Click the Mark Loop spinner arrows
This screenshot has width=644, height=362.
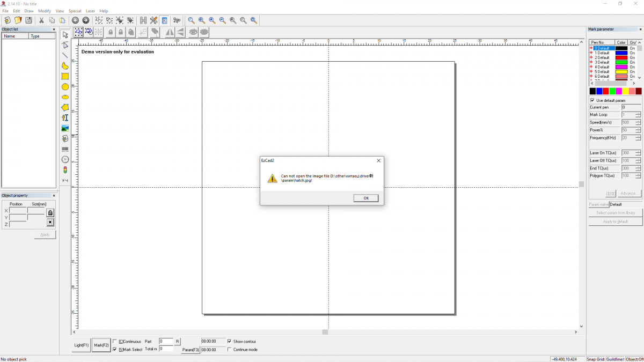638,115
